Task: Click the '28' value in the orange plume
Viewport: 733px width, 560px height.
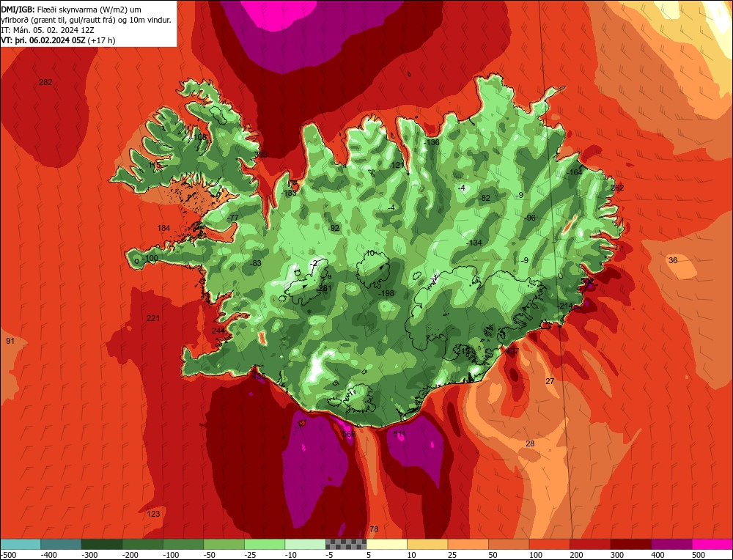Action: click(x=530, y=443)
